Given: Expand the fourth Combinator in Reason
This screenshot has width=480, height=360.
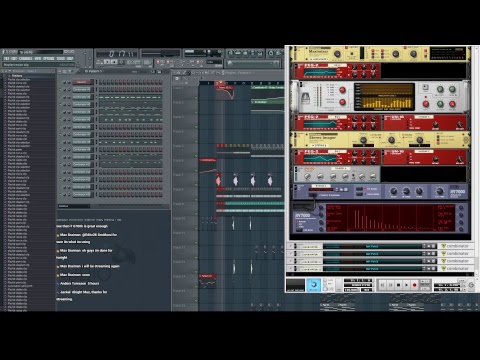Looking at the screenshot, I should point(290,268).
